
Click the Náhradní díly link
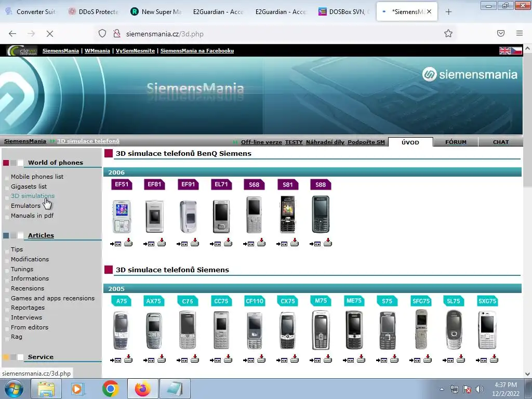(x=325, y=142)
